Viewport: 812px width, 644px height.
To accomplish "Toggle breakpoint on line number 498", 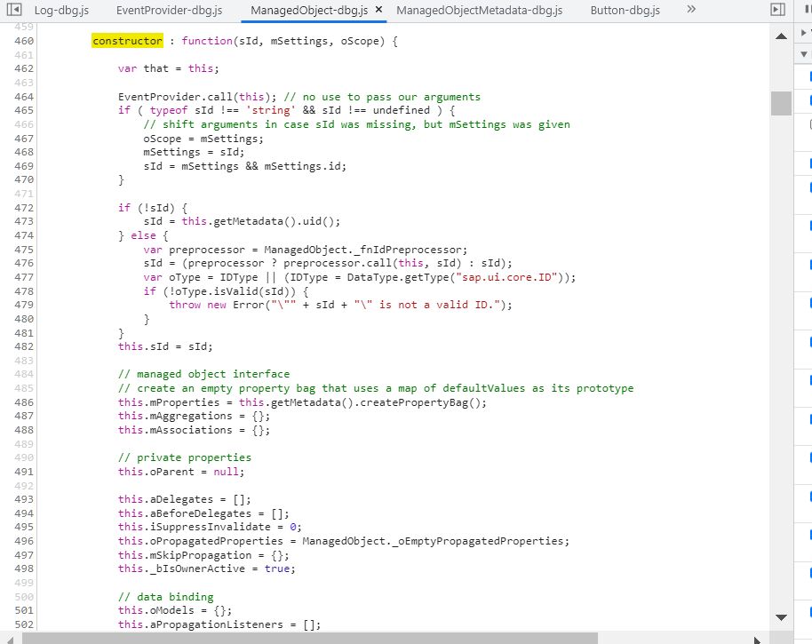I will (x=24, y=568).
